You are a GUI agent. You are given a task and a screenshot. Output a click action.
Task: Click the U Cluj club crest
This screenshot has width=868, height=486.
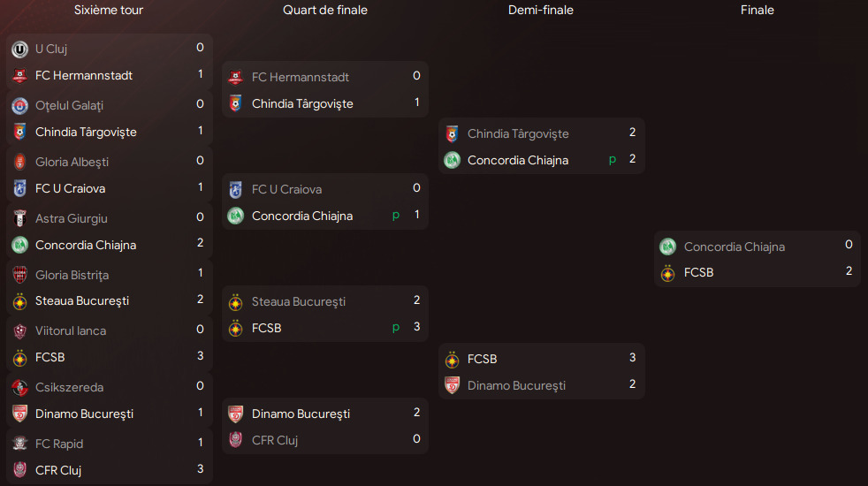coord(19,49)
